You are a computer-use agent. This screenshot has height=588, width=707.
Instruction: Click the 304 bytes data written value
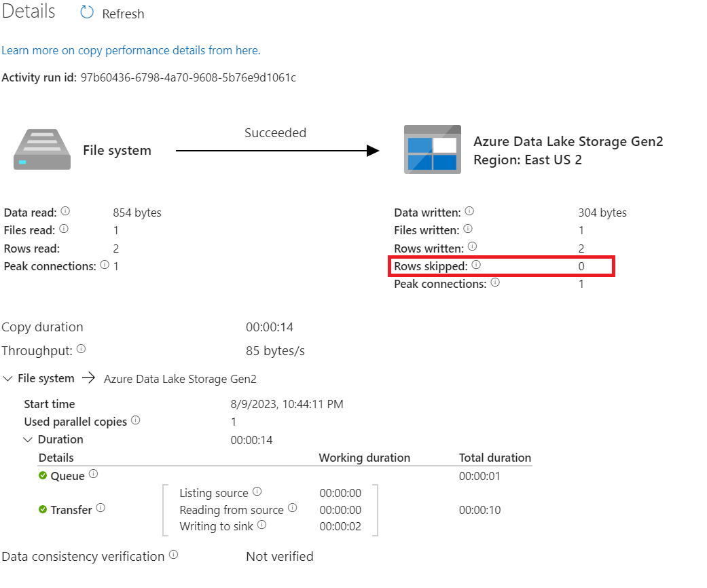602,213
